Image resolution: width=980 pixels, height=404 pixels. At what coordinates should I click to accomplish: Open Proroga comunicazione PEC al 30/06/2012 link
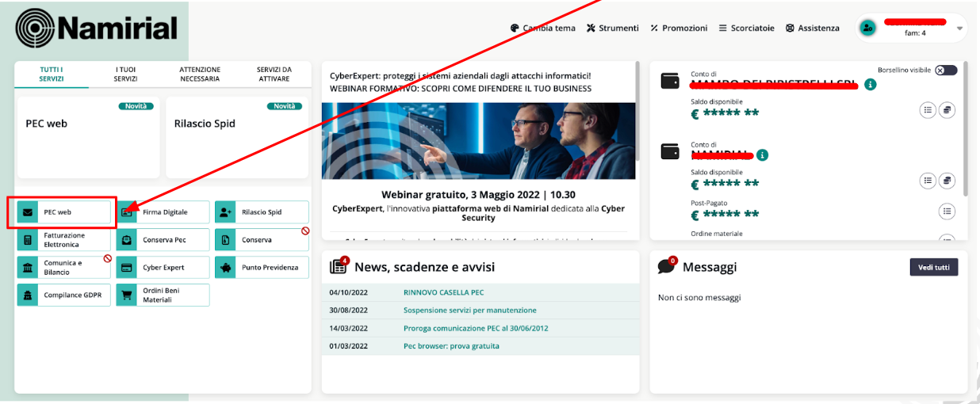(476, 328)
